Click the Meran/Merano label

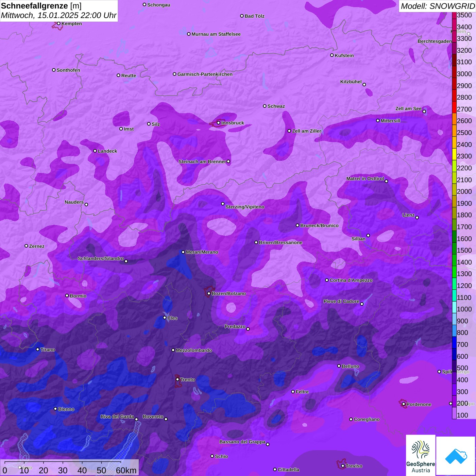202,252
